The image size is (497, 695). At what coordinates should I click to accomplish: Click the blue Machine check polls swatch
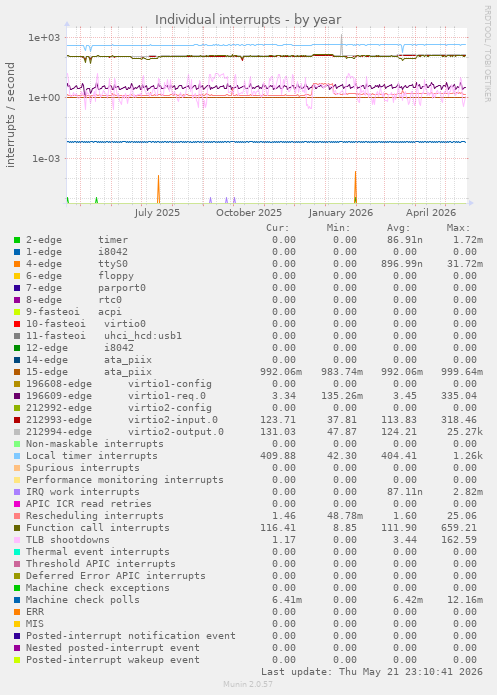(x=17, y=600)
